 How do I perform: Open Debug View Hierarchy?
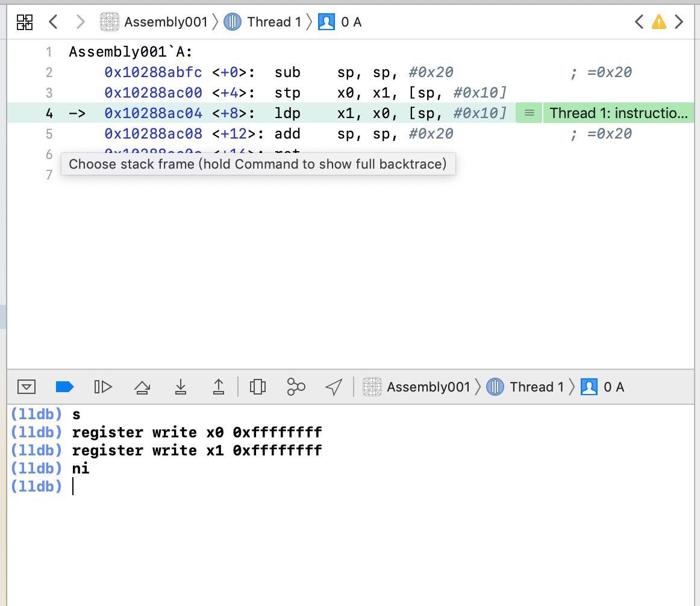pyautogui.click(x=258, y=387)
